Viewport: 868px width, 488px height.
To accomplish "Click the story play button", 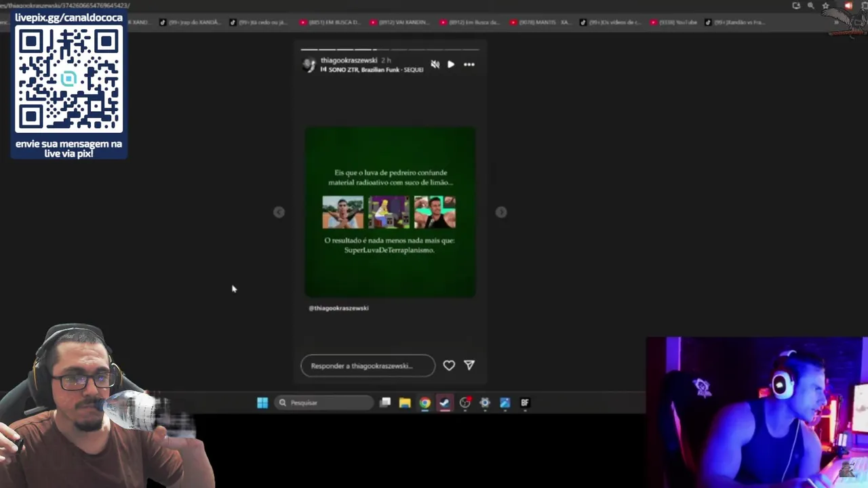I will click(451, 64).
